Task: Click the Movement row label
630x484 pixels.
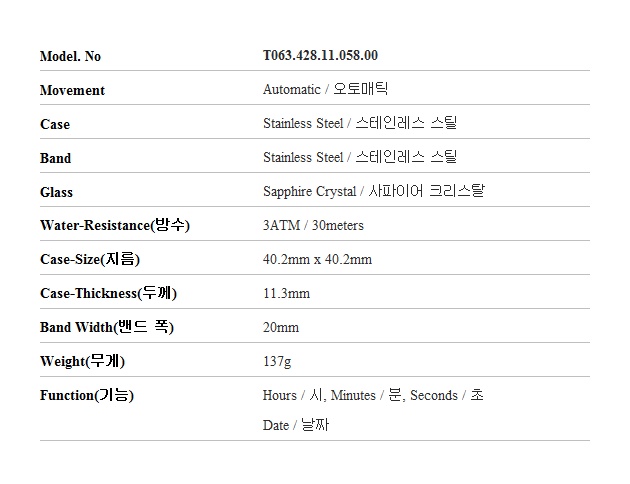Action: [72, 90]
